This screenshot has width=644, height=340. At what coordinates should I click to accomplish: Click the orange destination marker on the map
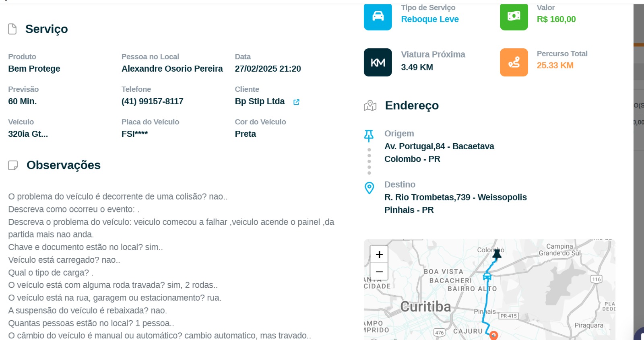[493, 335]
